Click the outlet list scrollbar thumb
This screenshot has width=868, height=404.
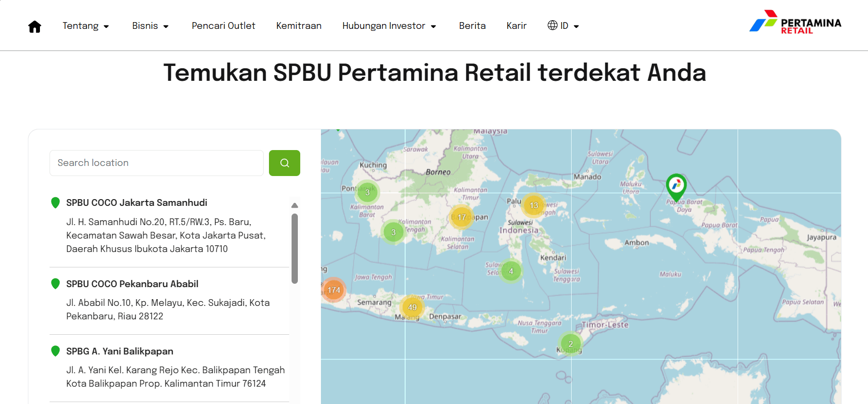294,249
